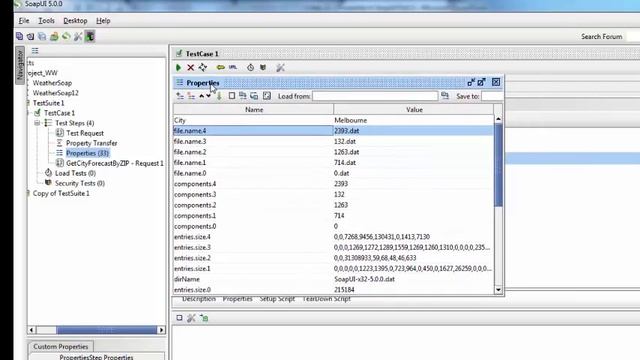Remove the selected property with red icon

pyautogui.click(x=191, y=96)
